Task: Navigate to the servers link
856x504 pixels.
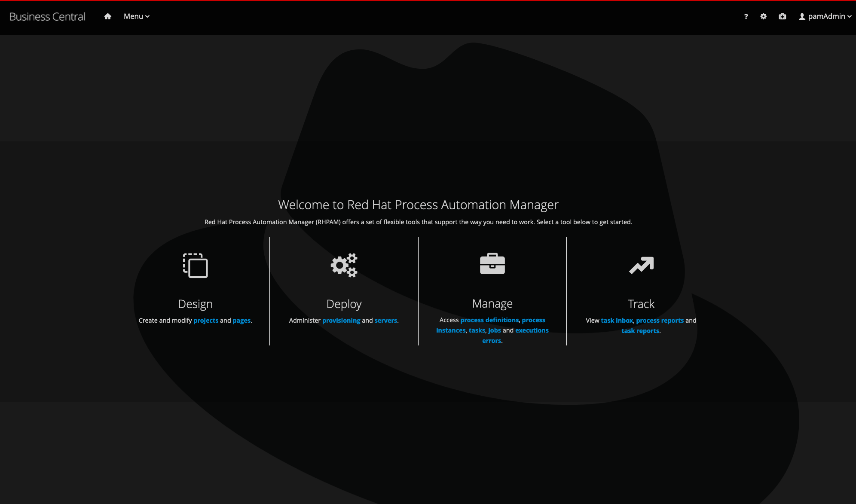Action: tap(385, 321)
